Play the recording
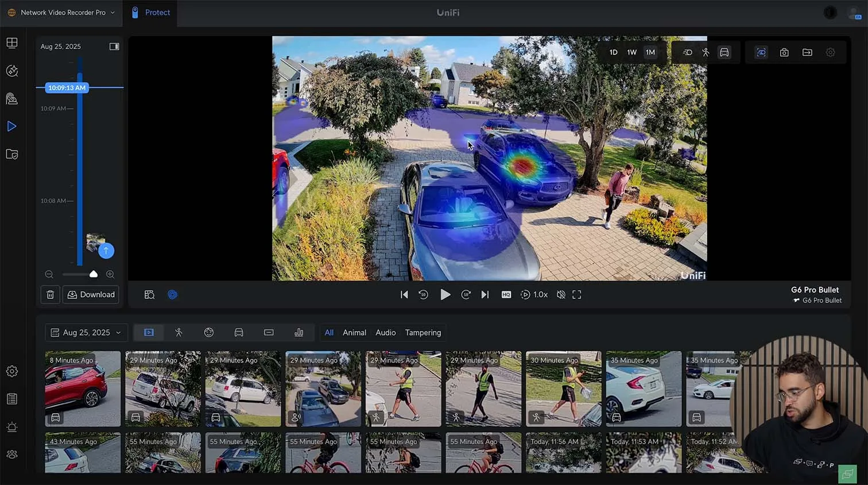Screen dimensions: 868x485 coord(445,295)
